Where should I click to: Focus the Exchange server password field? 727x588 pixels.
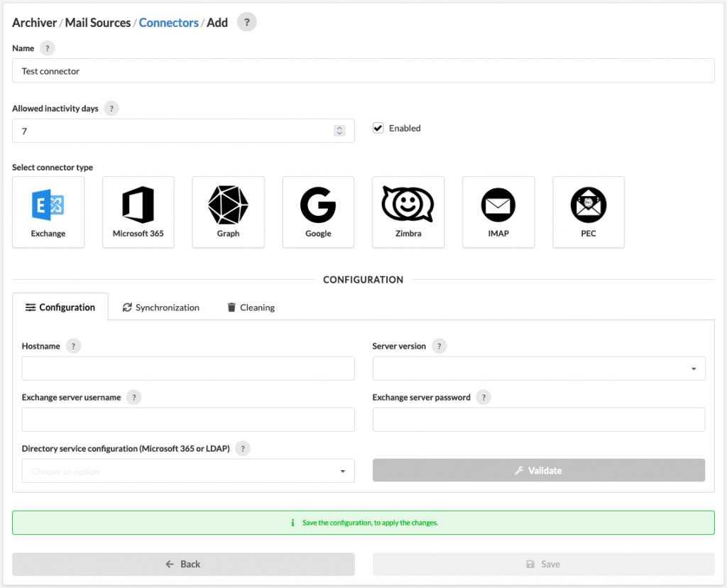tap(539, 420)
